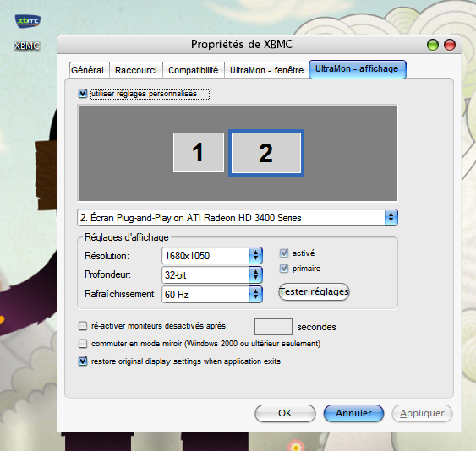Click the Annuler button
The width and height of the screenshot is (476, 451).
(x=353, y=413)
